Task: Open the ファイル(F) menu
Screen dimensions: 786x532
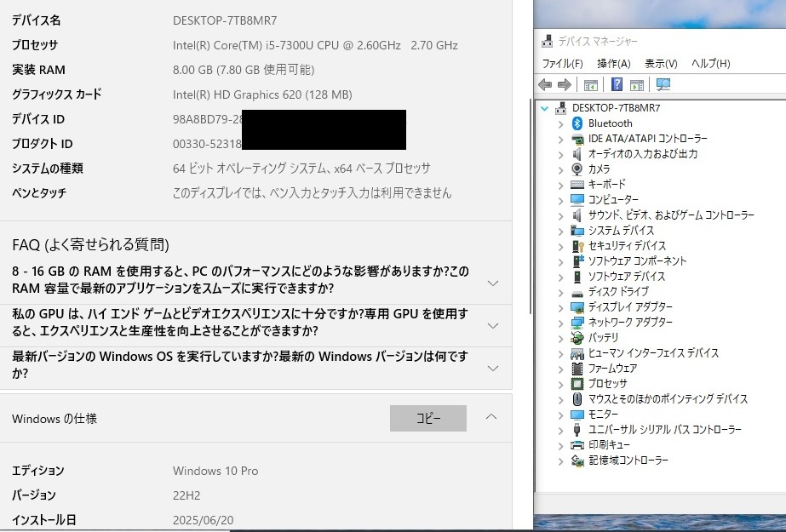Action: (x=562, y=64)
